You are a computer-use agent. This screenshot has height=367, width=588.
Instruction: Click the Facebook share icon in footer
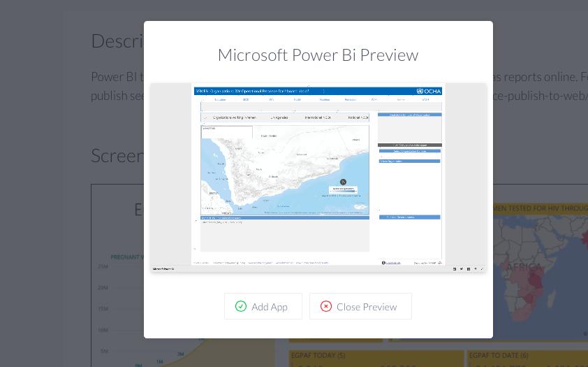(x=469, y=268)
